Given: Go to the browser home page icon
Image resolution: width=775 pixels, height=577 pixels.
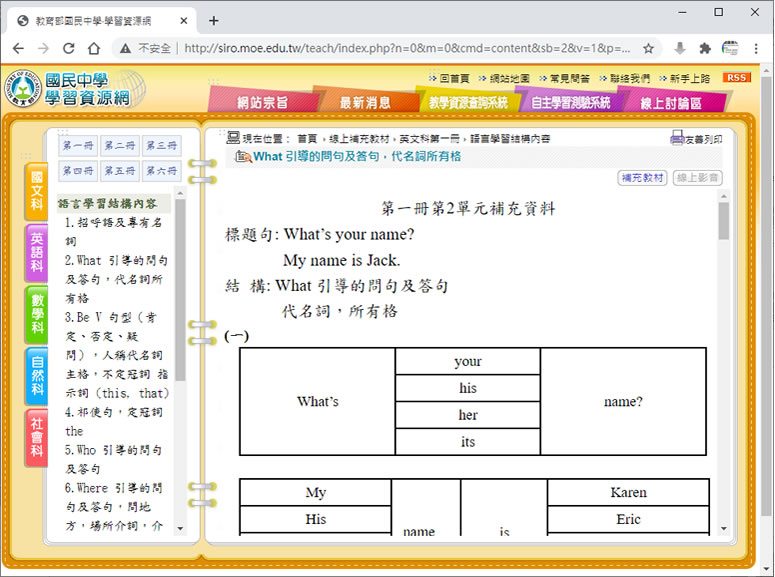Looking at the screenshot, I should (x=94, y=48).
